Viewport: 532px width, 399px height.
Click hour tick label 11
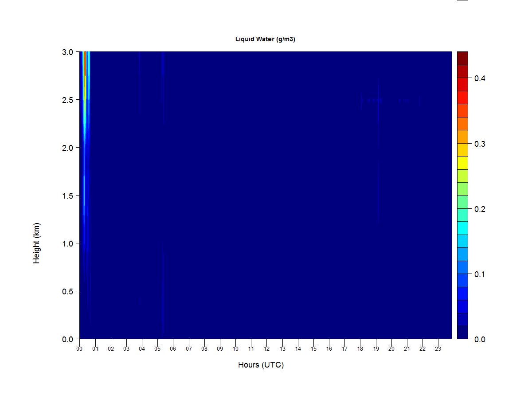251,349
